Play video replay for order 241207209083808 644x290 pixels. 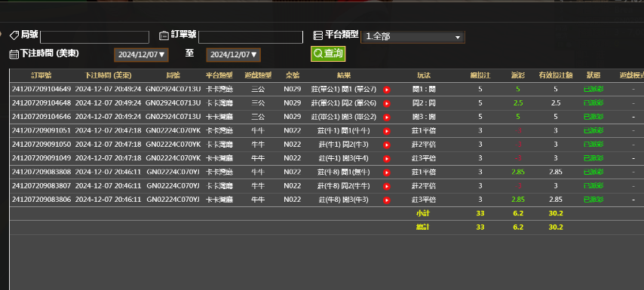point(387,172)
